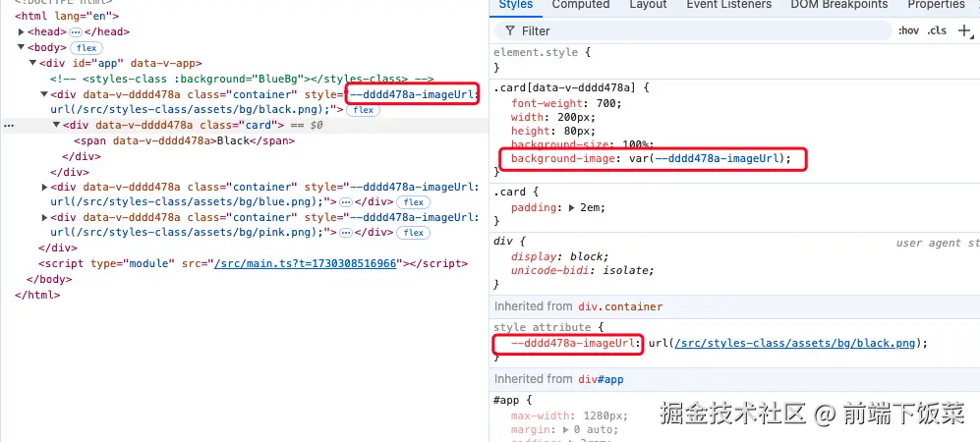Click the flex badge next to body

pos(86,47)
